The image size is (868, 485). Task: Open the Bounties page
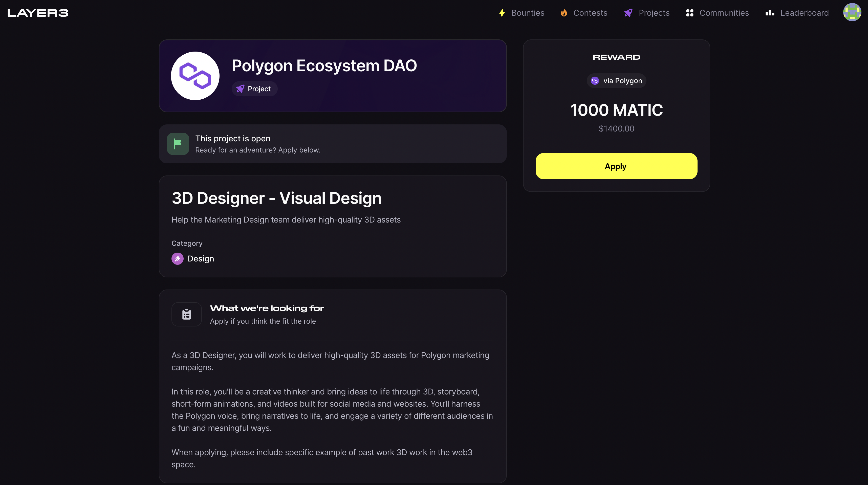click(x=528, y=13)
